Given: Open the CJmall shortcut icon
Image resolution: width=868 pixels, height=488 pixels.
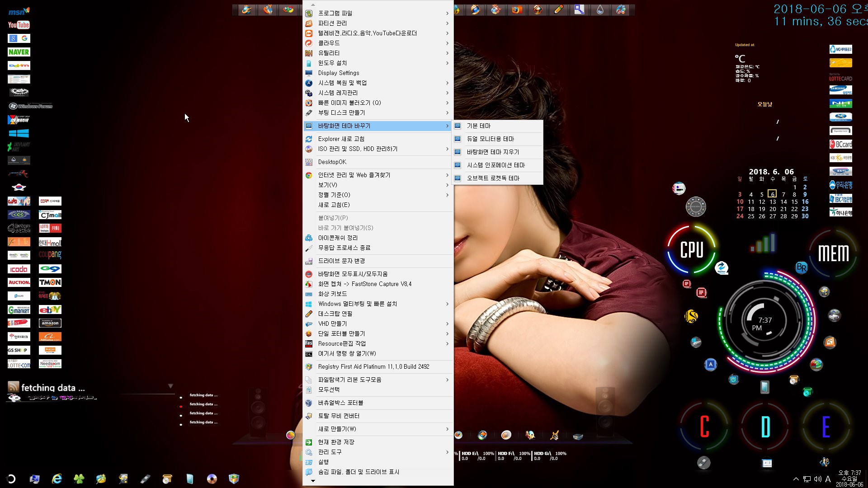Looking at the screenshot, I should (50, 215).
